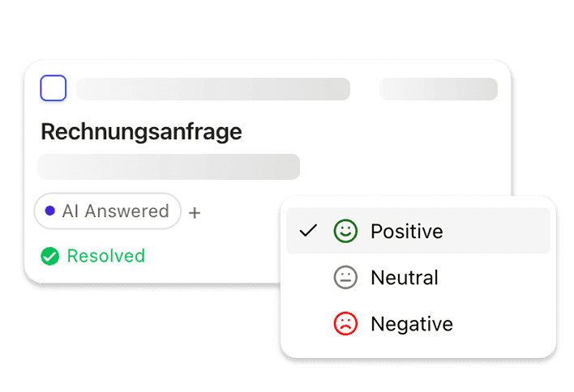This screenshot has height=392, width=574.
Task: Choose the Neutral sentiment label
Action: coord(404,278)
